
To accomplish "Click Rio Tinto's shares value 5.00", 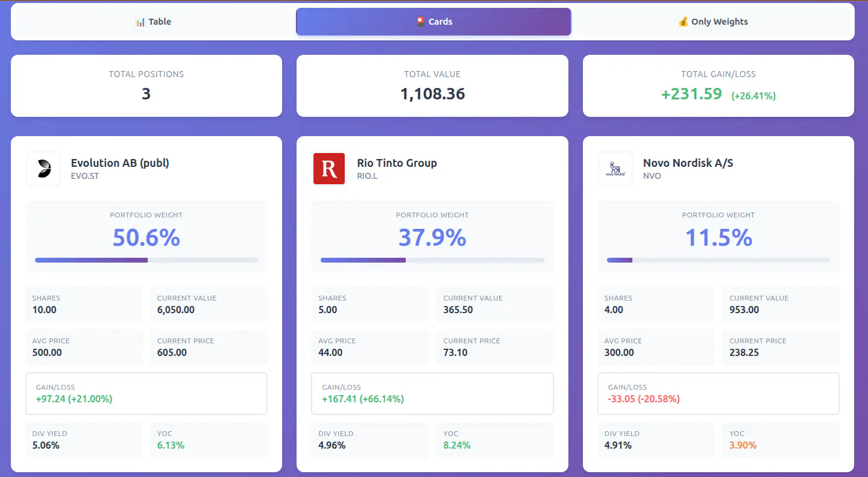I will (328, 310).
